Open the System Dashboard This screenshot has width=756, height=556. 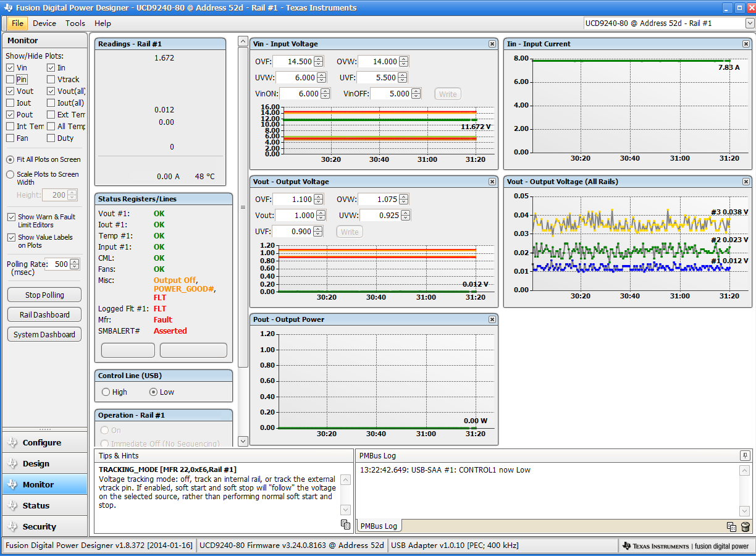point(44,335)
